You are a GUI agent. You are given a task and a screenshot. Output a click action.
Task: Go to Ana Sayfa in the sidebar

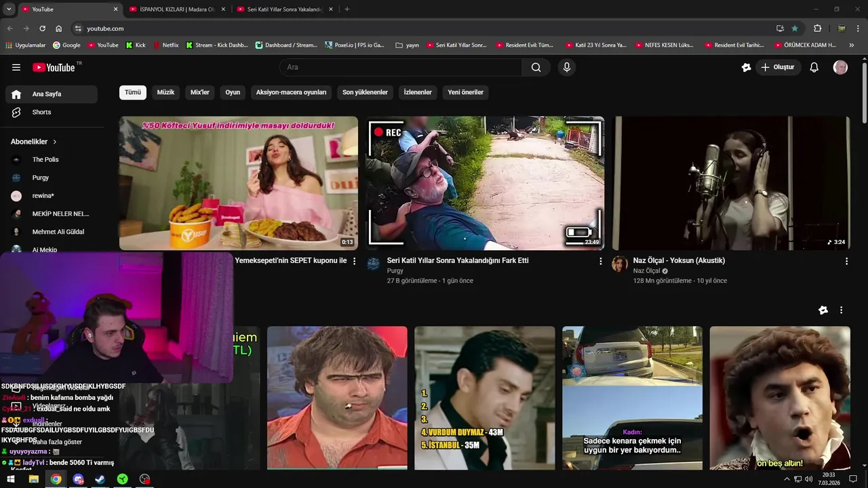(x=52, y=94)
